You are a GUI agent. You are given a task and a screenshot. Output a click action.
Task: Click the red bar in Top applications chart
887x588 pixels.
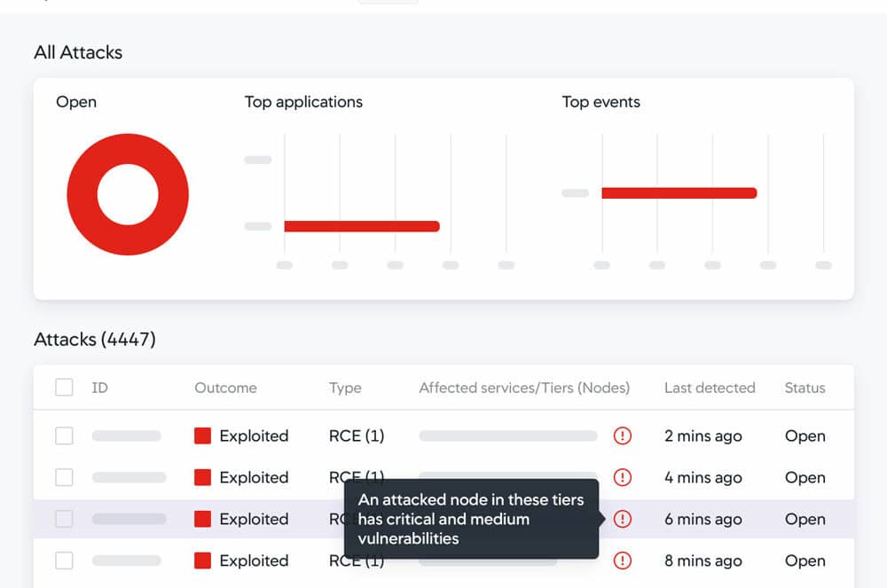(x=362, y=226)
